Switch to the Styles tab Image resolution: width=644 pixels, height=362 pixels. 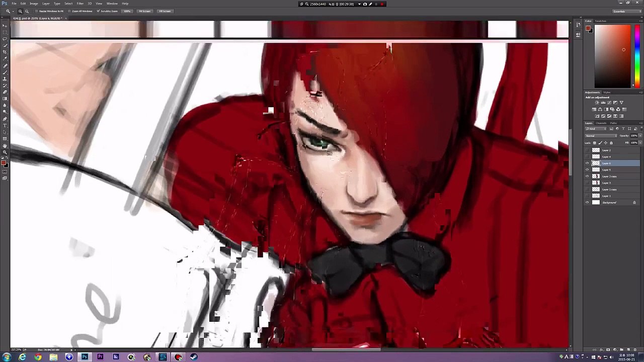click(607, 93)
